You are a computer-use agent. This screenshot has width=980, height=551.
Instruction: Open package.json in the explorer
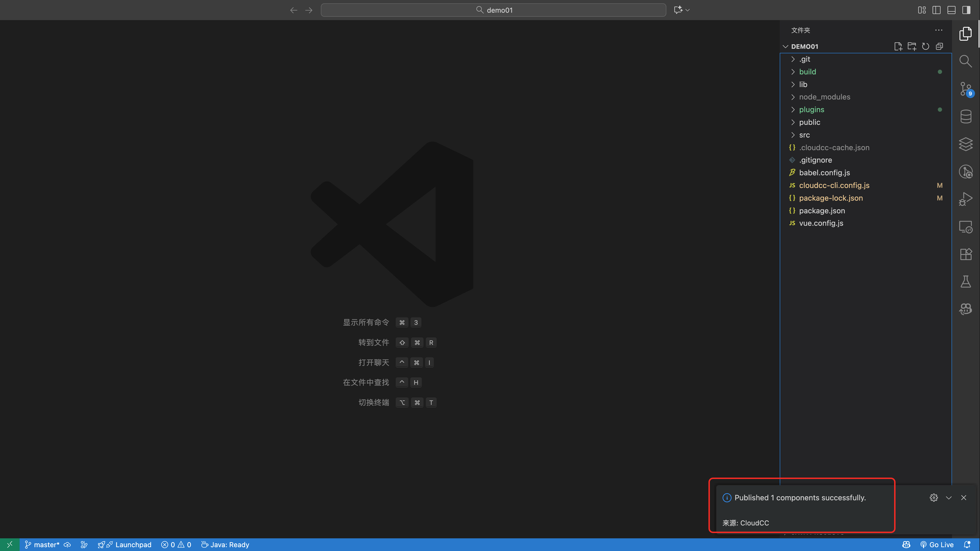[x=822, y=211]
